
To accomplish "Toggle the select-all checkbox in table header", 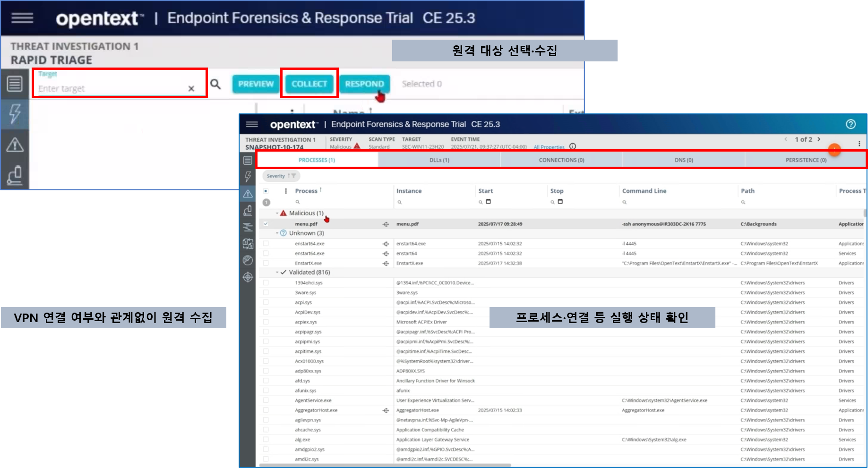I will click(266, 191).
